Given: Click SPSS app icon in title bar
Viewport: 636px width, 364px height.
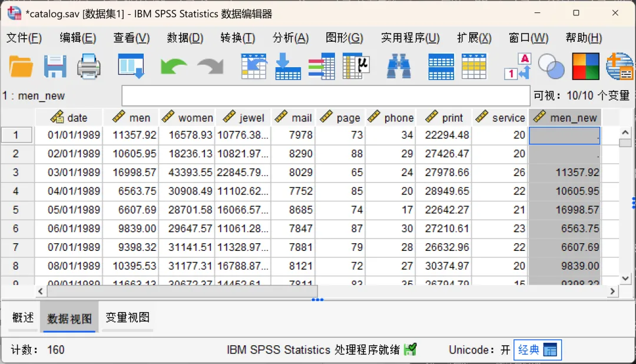Looking at the screenshot, I should [14, 13].
